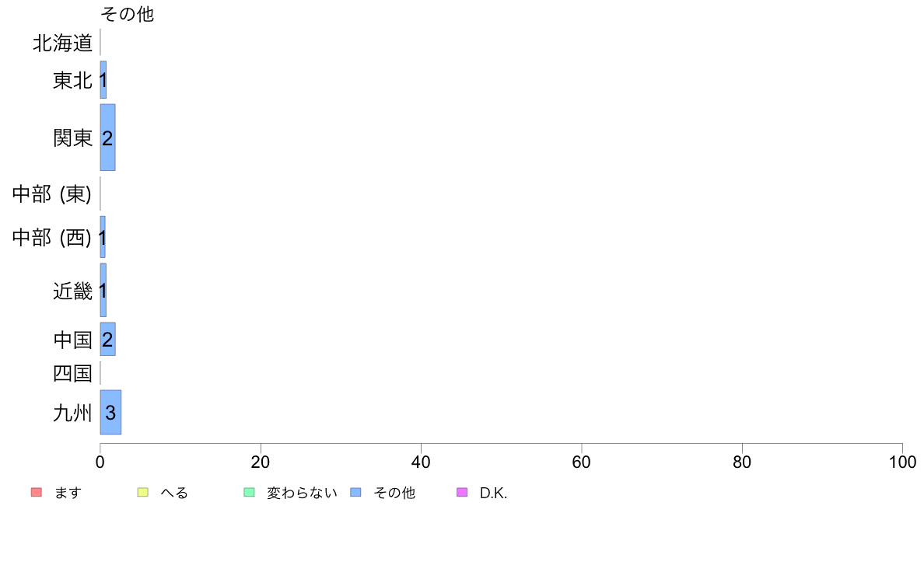Screen dimensions: 924x572
Task: Click the blue その他 legend swatch
Action: [x=356, y=493]
